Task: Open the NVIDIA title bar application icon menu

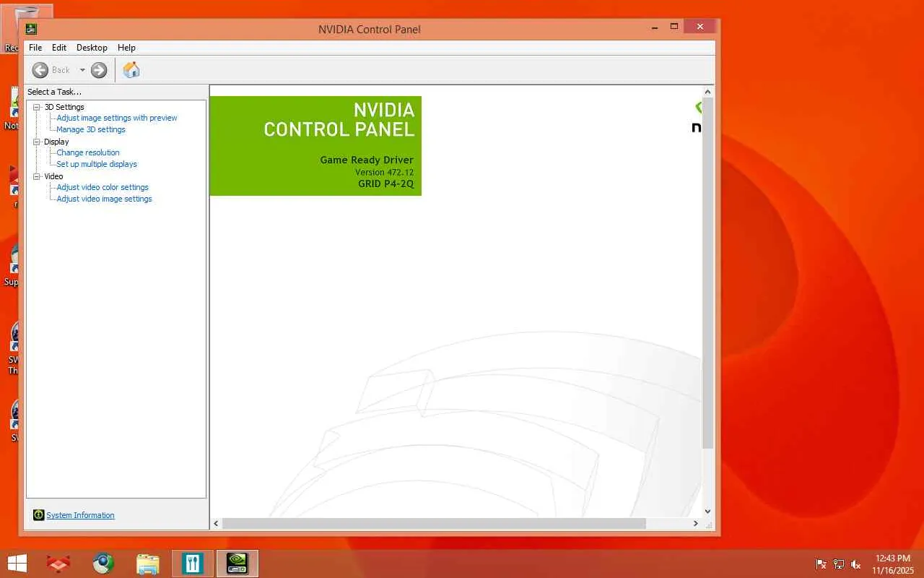Action: [31, 29]
